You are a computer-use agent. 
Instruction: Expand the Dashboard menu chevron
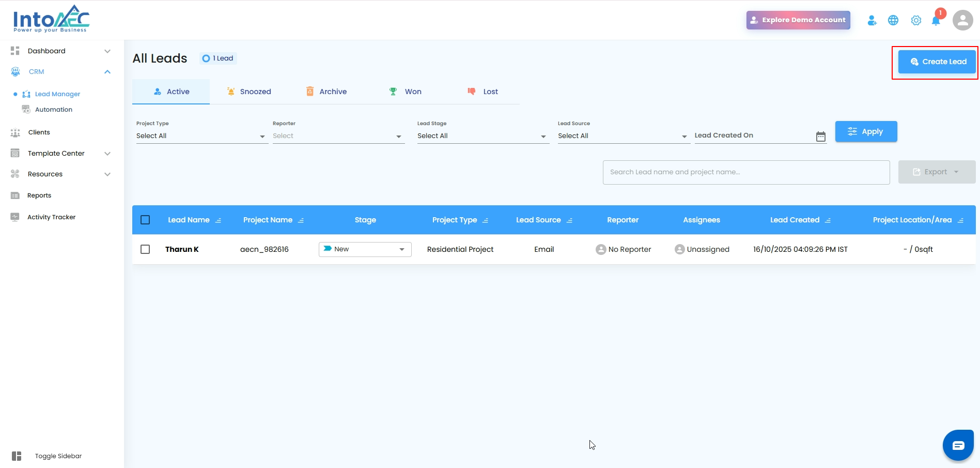[107, 51]
